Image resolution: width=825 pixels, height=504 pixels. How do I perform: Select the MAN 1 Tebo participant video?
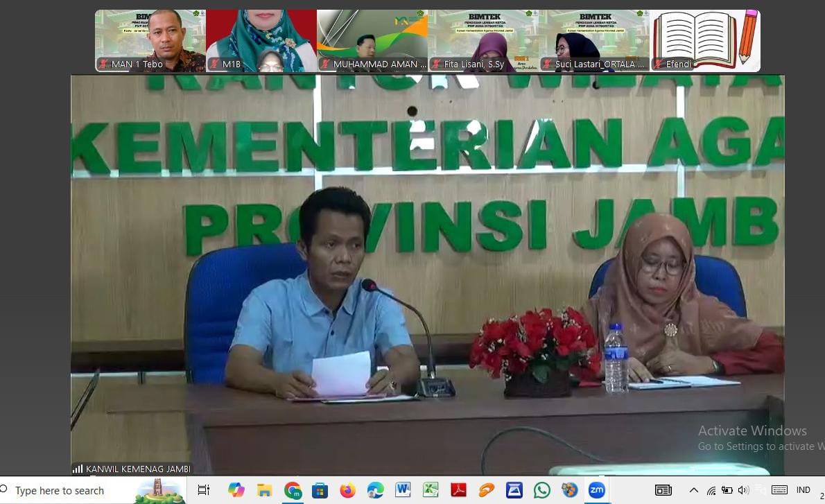click(150, 40)
